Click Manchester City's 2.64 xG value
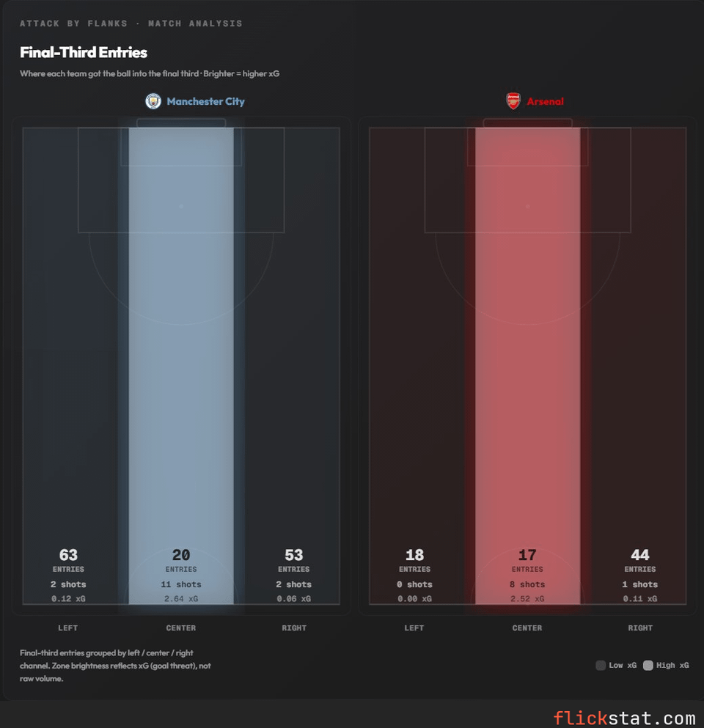This screenshot has width=704, height=728. click(181, 599)
